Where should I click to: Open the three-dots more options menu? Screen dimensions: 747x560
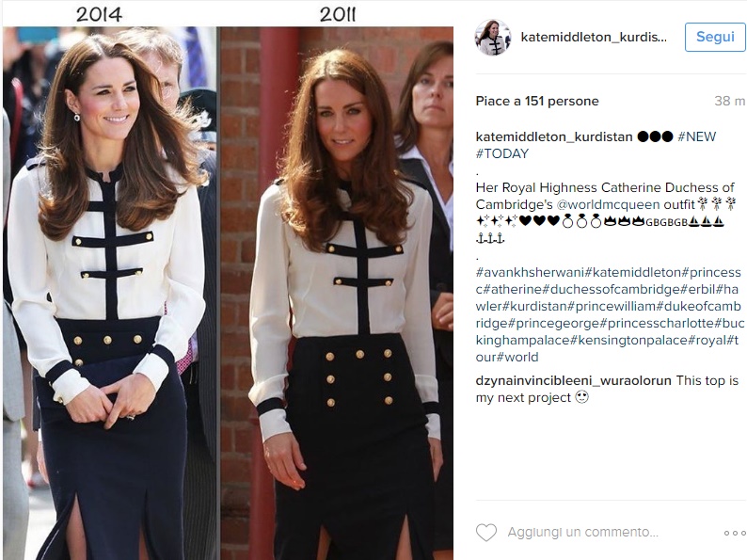coord(734,533)
